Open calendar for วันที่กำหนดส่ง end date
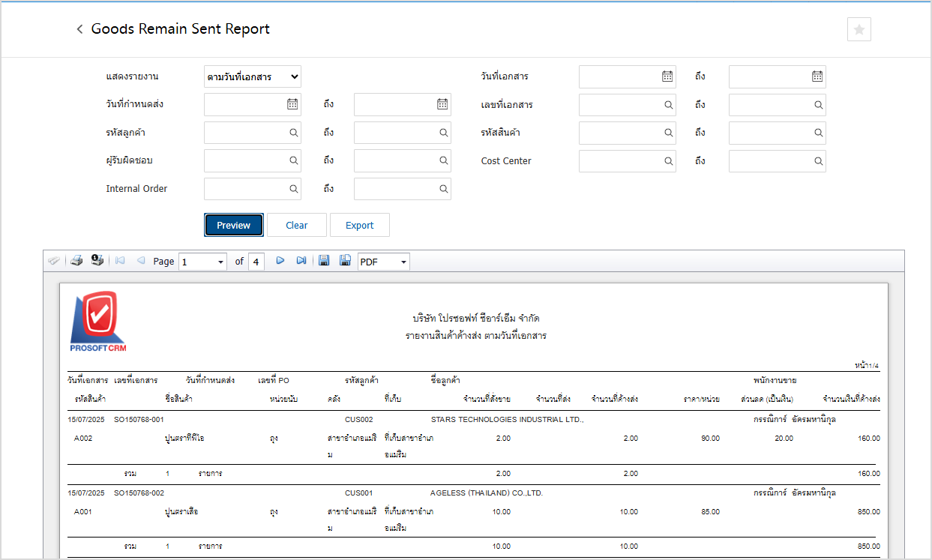Viewport: 932px width, 560px height. tap(442, 104)
